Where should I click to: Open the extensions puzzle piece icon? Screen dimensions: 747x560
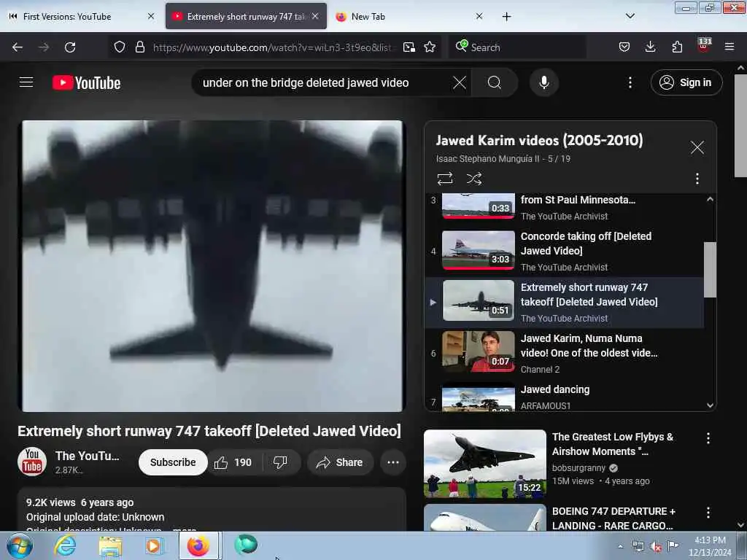(x=677, y=47)
